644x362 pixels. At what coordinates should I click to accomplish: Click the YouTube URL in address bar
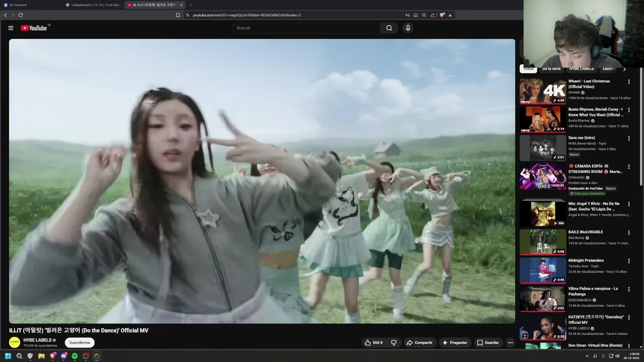(x=247, y=15)
